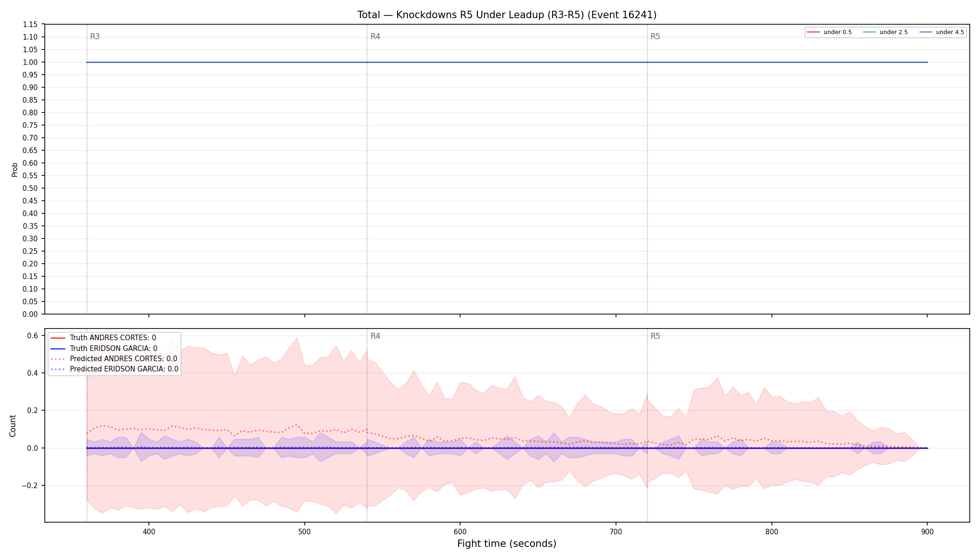The image size is (980, 560).
Task: Click the 0.50 tick on the Prob axis
Action: pos(30,188)
